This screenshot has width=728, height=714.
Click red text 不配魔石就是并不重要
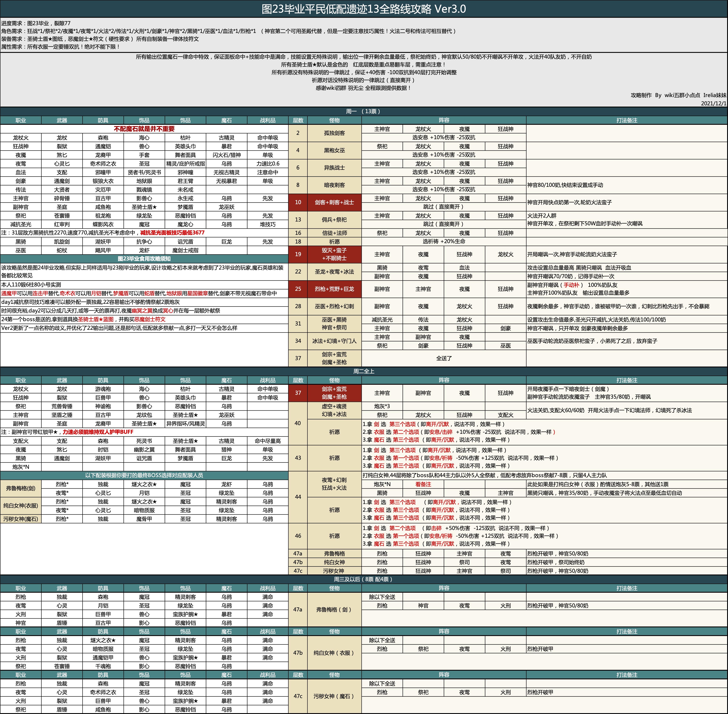[144, 129]
